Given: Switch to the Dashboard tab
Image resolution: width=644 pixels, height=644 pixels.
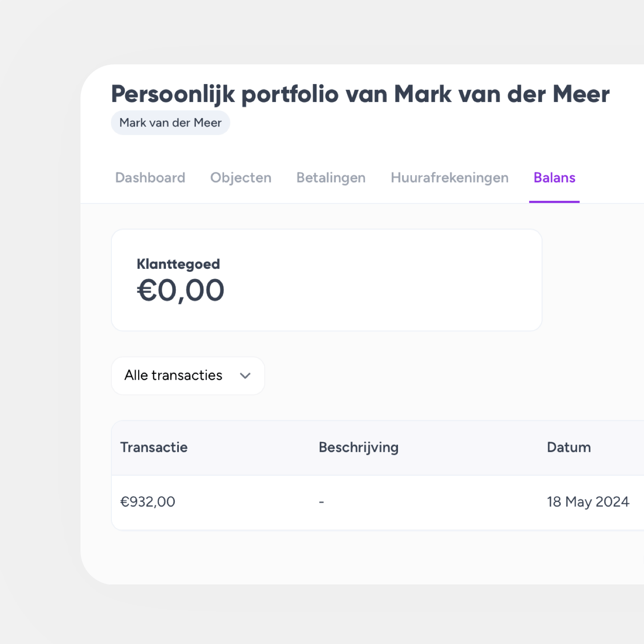Looking at the screenshot, I should [x=150, y=178].
